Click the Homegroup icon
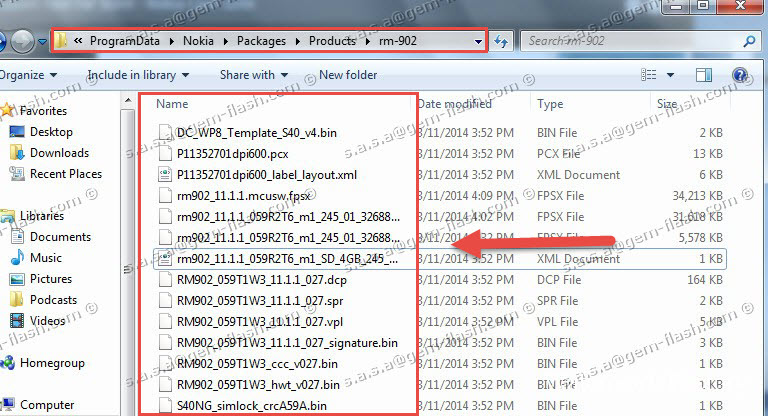768x416 pixels. [x=7, y=363]
